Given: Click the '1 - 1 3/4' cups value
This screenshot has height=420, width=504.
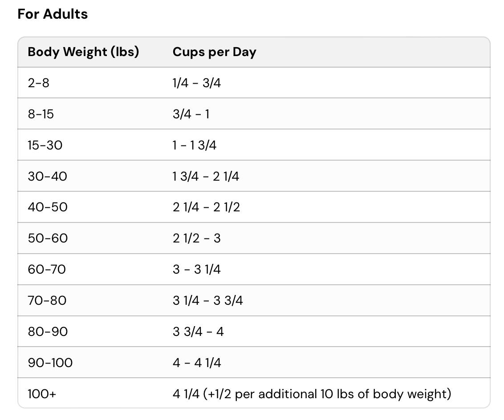Looking at the screenshot, I should coord(195,145).
